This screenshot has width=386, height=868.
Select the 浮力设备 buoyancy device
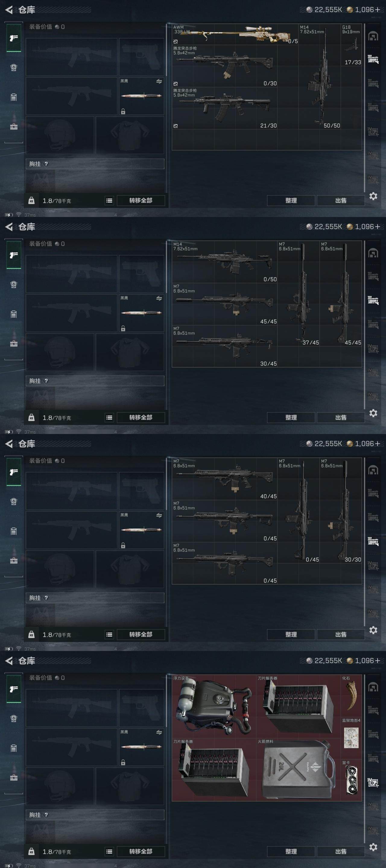click(214, 706)
